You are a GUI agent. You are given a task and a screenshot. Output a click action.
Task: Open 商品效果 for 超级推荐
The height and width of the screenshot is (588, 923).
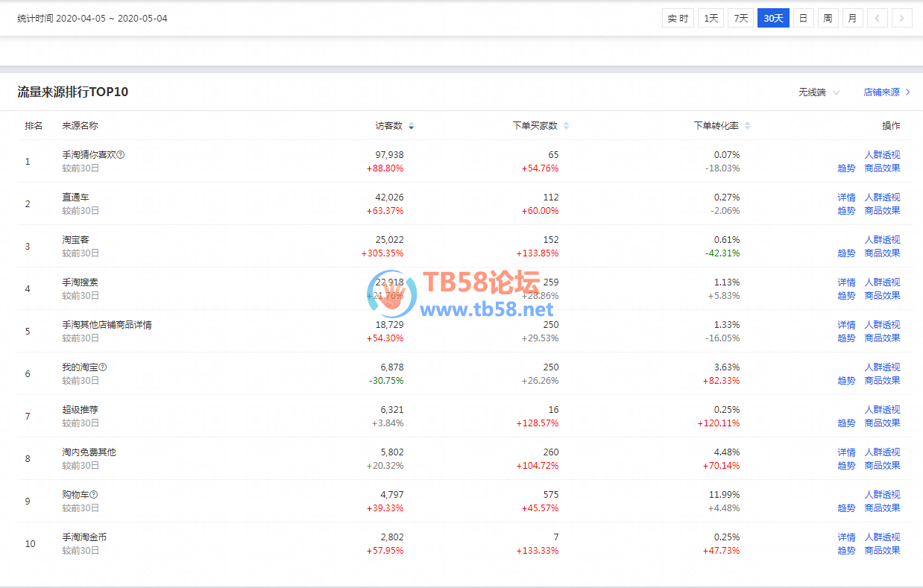tap(882, 423)
